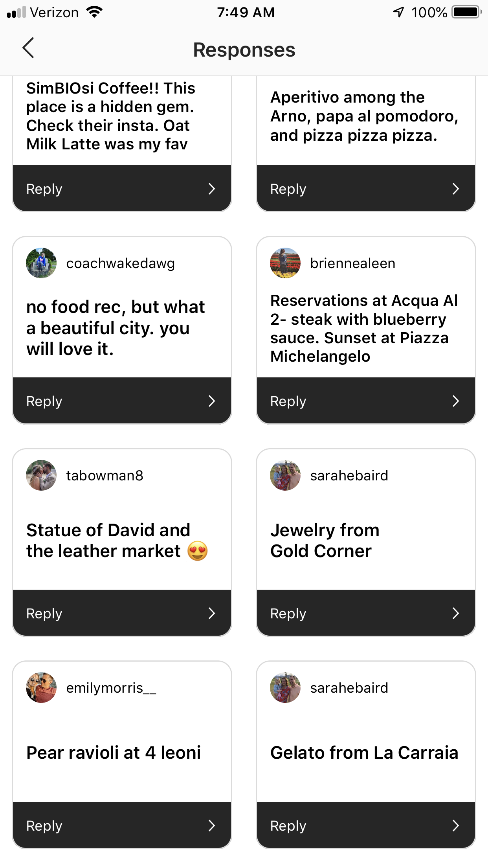Expand reply chevron under coachwakedawg's response
Screen dimensions: 488x868
coord(212,401)
